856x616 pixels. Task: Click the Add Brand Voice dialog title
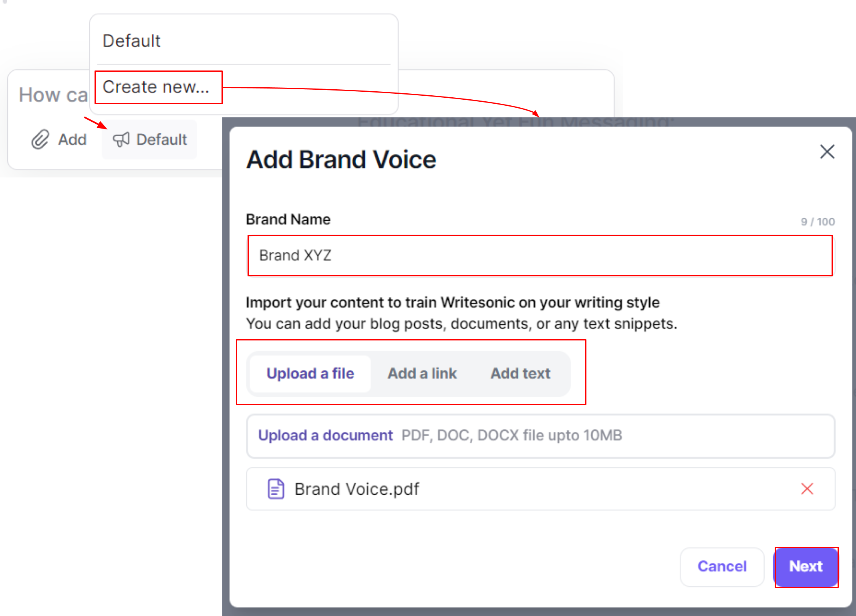tap(341, 159)
